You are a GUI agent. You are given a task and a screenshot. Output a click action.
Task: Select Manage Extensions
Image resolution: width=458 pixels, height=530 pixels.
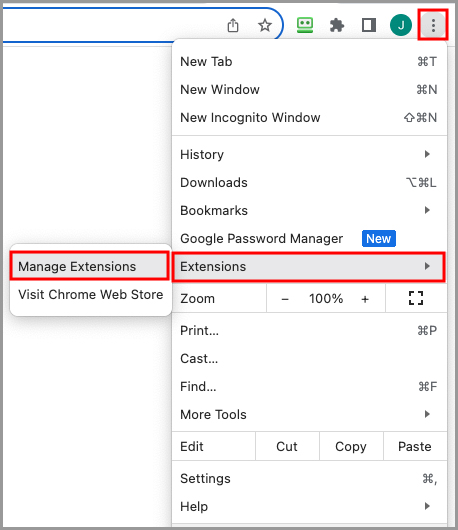(90, 266)
